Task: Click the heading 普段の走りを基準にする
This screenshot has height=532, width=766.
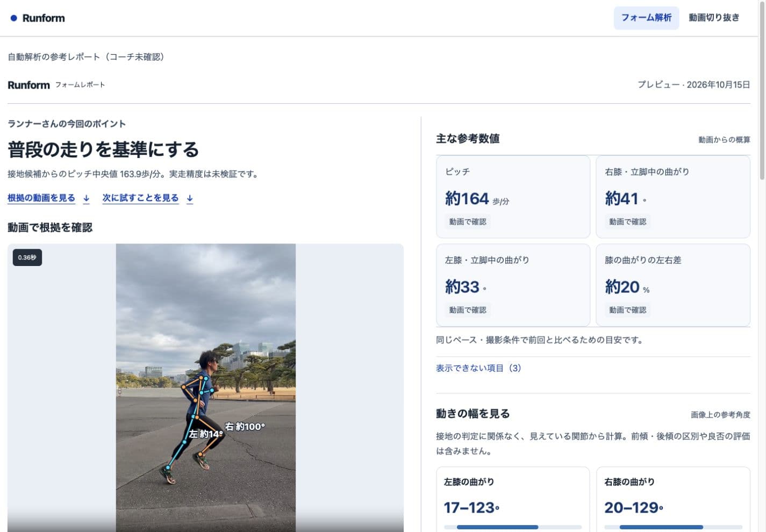Action: (103, 149)
